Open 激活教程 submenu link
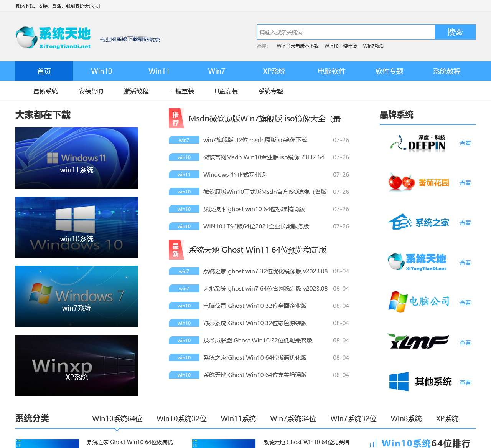Screen dimensions: 491x448 click(136, 91)
